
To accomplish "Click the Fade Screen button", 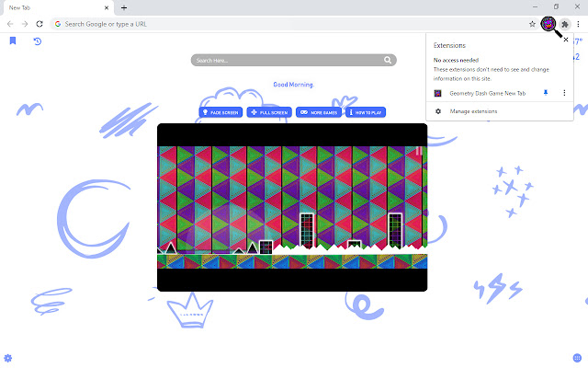I will [220, 112].
